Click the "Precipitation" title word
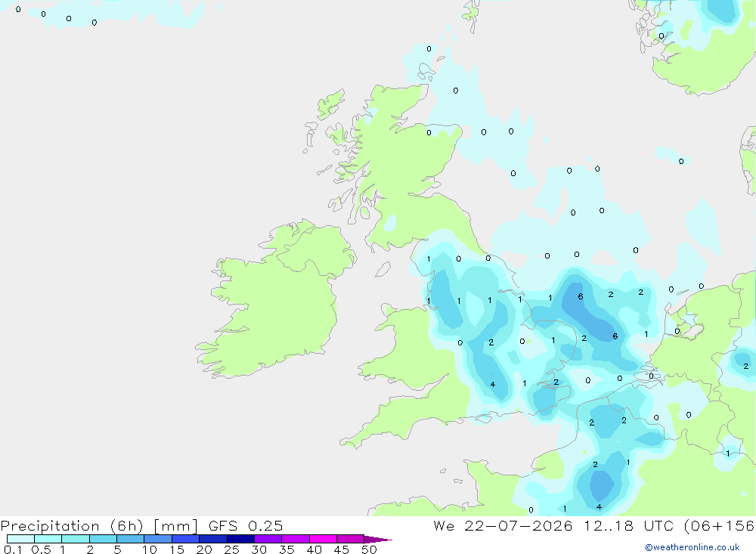The image size is (756, 554). (50, 526)
